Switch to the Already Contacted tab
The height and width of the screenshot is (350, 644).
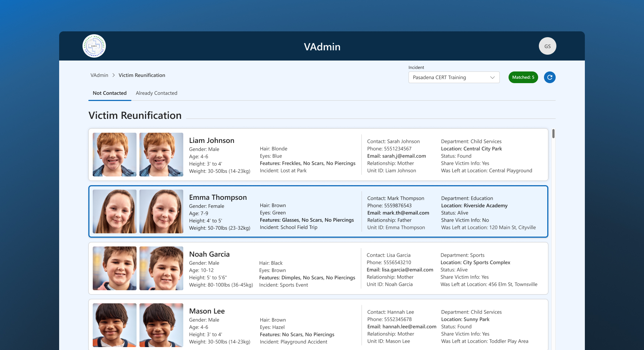click(157, 93)
